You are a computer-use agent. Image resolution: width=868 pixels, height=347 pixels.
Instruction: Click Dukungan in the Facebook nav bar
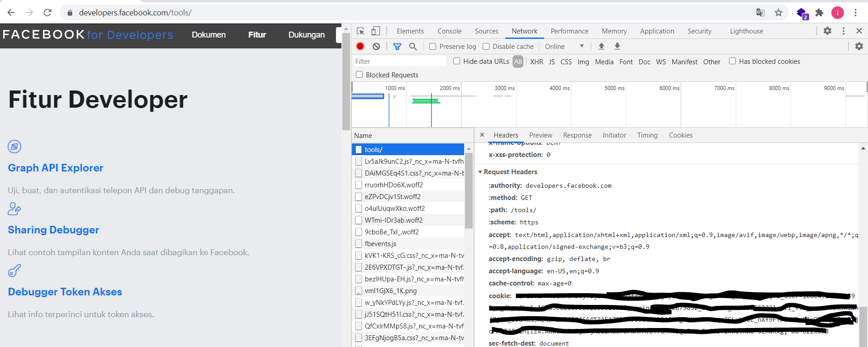[307, 35]
